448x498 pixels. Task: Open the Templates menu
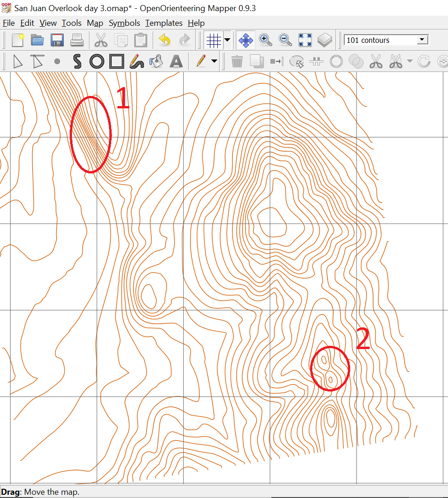(x=164, y=23)
